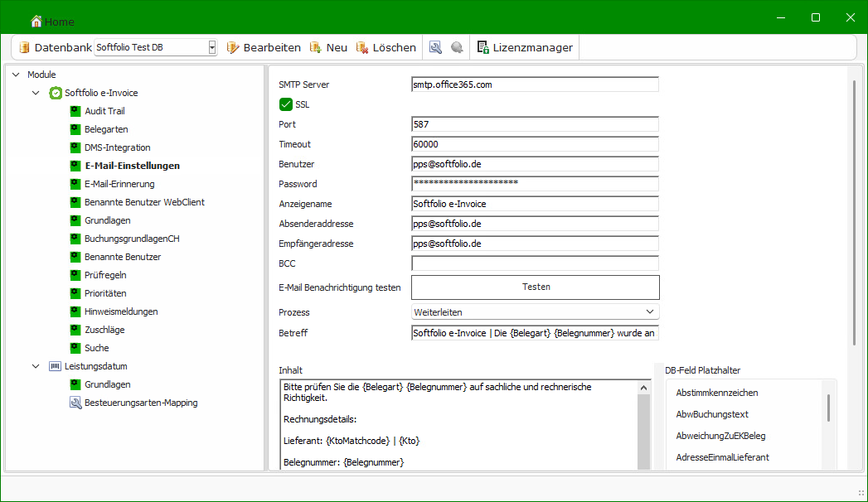Click Inhalt scrollbar up arrow

click(x=643, y=388)
